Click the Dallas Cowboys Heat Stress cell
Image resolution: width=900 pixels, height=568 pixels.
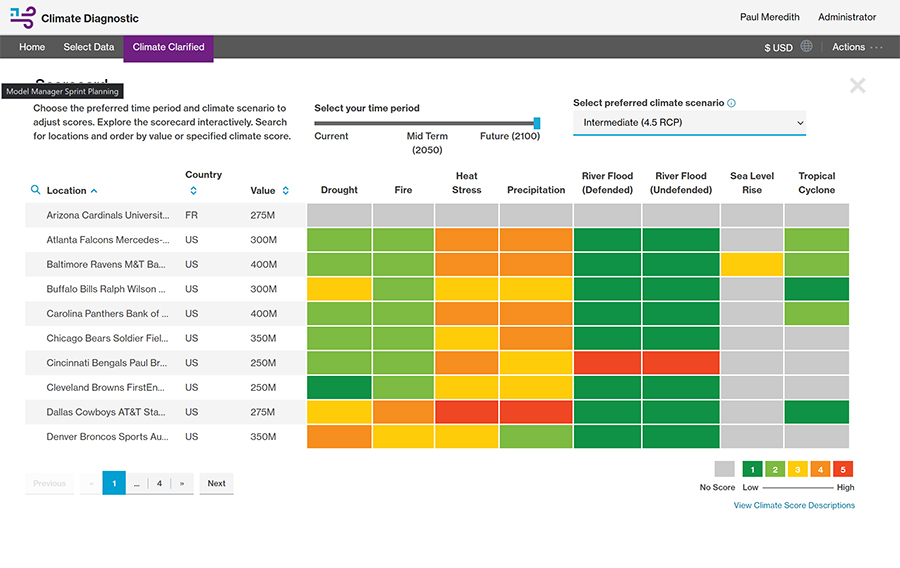(x=466, y=412)
